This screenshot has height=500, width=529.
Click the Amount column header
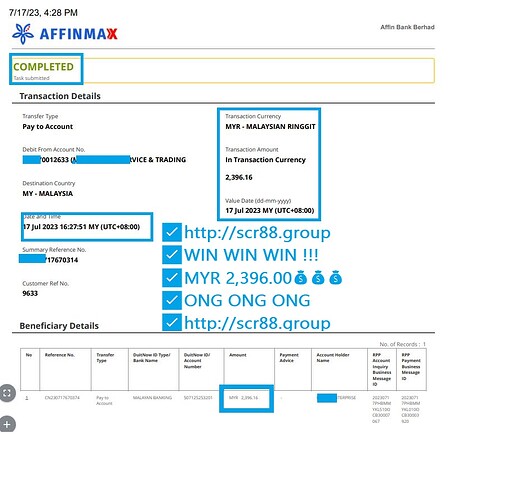(238, 355)
